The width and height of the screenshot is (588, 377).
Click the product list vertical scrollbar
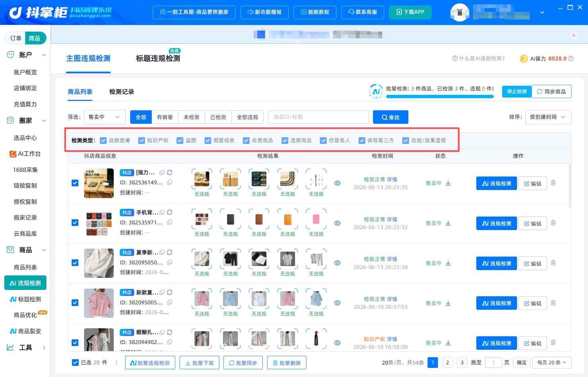(x=569, y=185)
